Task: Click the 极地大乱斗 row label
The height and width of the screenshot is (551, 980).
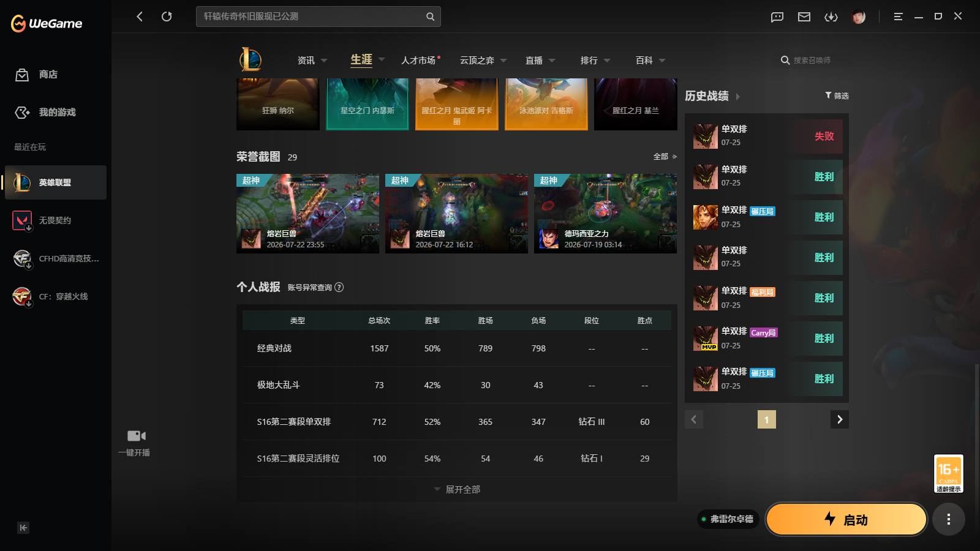Action: 279,385
